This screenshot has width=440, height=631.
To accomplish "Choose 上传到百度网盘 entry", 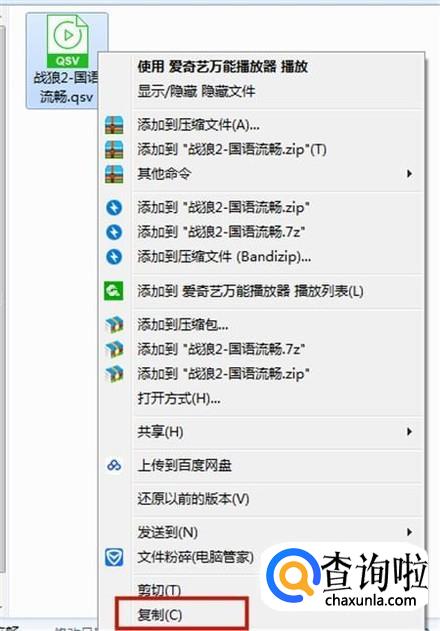I will click(184, 466).
